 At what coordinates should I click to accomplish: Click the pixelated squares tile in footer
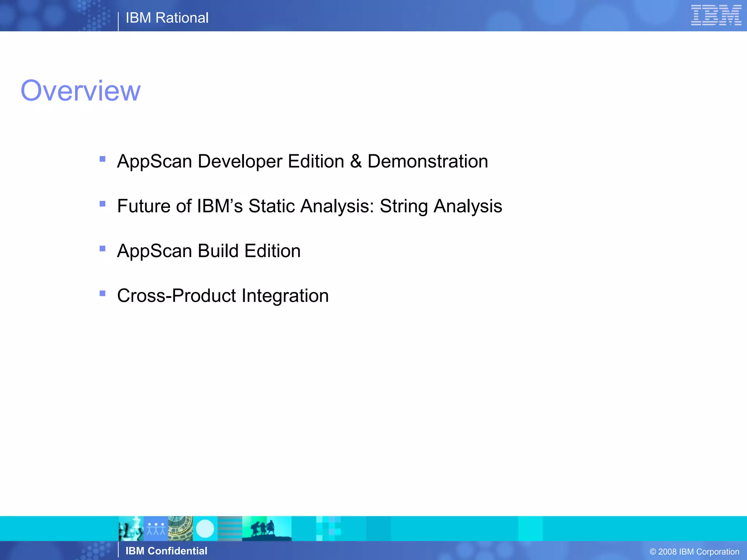pyautogui.click(x=328, y=528)
